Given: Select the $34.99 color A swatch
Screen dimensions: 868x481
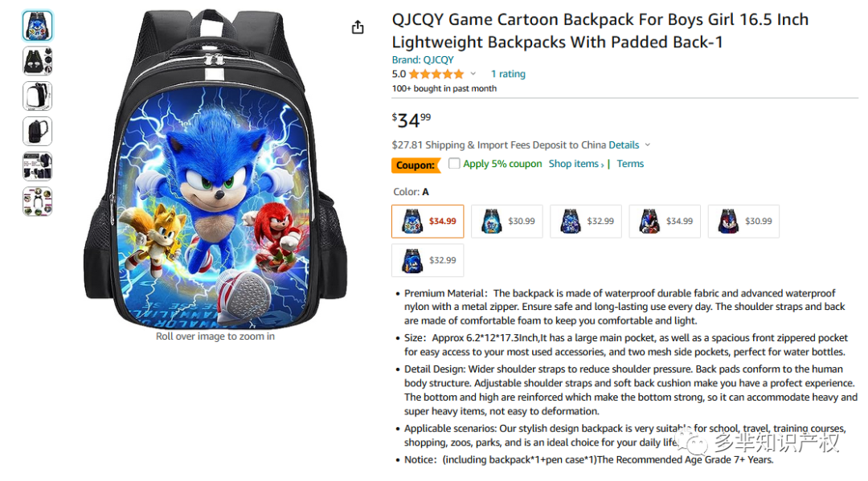Looking at the screenshot, I should click(428, 222).
